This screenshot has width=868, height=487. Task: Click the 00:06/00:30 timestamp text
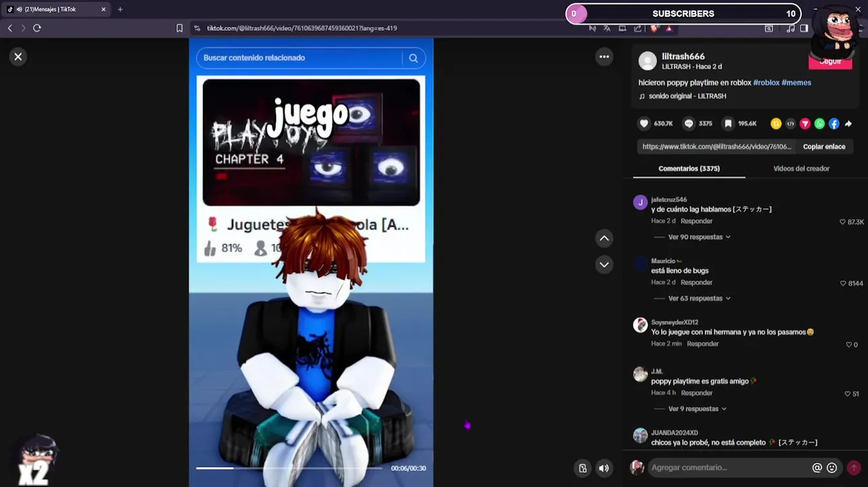tap(408, 469)
